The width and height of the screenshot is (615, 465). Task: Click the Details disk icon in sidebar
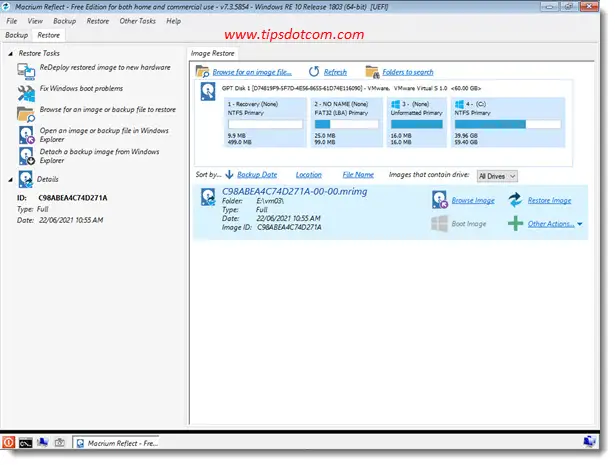coord(26,179)
